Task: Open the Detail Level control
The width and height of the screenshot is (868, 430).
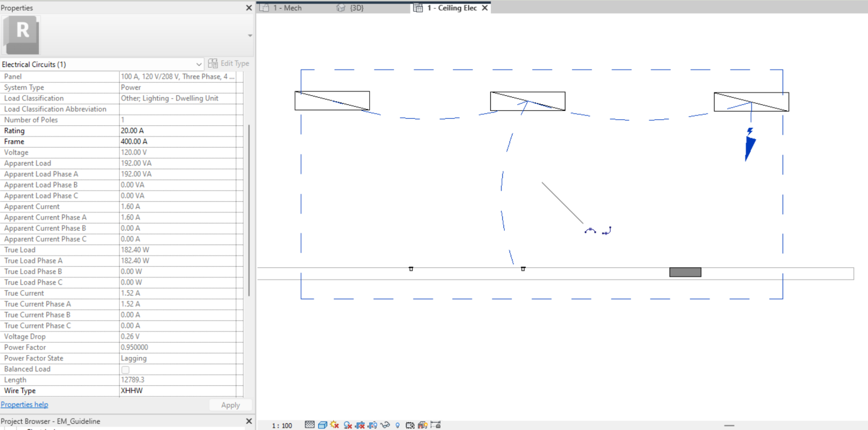Action: [310, 424]
